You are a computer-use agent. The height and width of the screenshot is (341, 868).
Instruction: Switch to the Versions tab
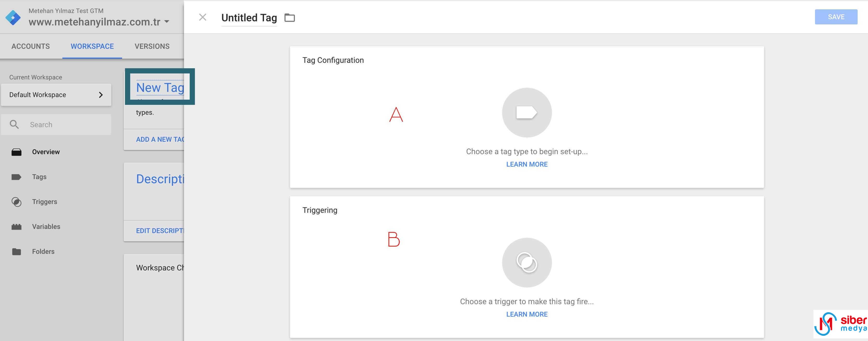click(152, 46)
